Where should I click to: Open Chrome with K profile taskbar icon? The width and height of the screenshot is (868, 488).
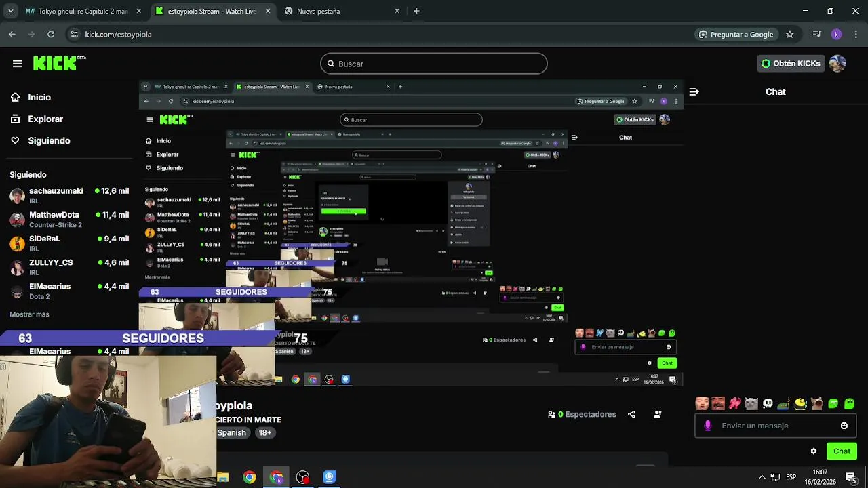click(276, 477)
